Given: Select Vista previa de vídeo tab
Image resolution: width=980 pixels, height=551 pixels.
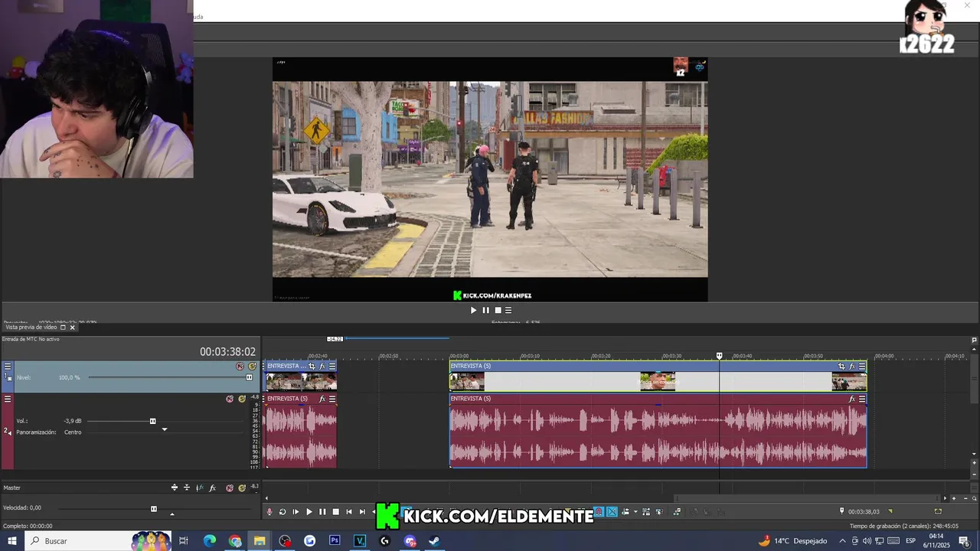Looking at the screenshot, I should tap(31, 328).
